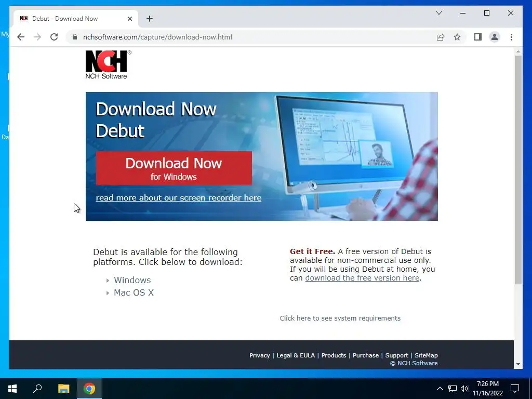Click the address bar URL
The width and height of the screenshot is (532, 399).
157,37
